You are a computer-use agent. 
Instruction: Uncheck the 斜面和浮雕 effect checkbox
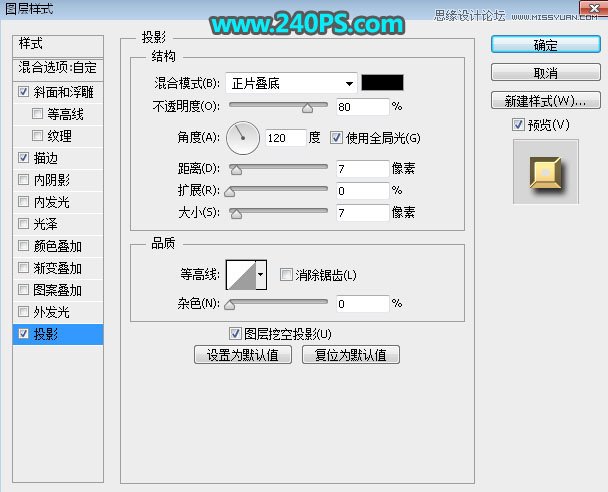point(23,92)
